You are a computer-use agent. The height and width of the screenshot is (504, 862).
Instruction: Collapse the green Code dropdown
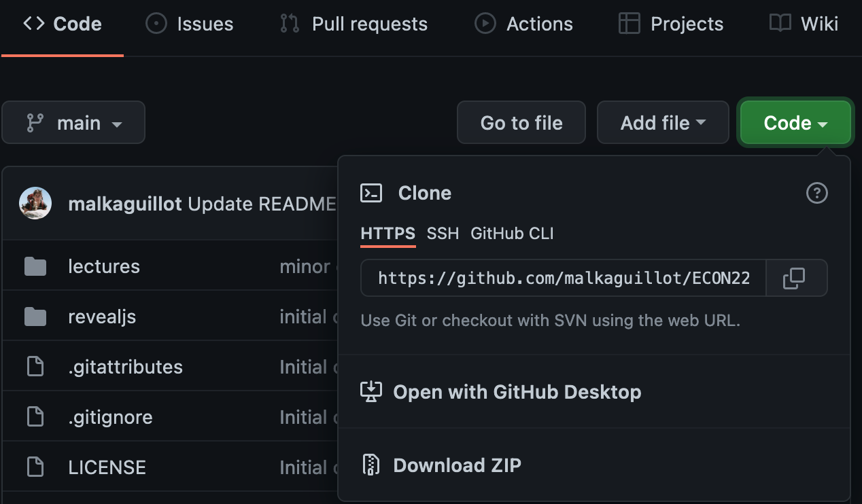[795, 123]
